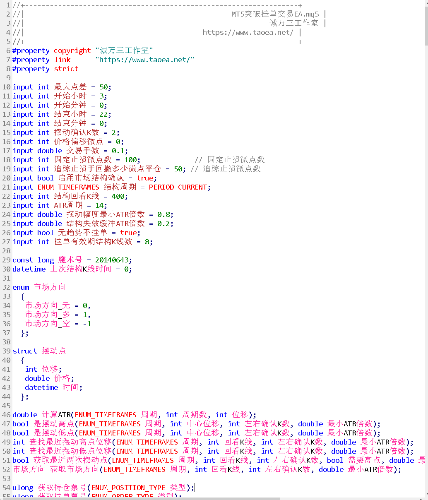The image size is (428, 500).
Task: Click the "bool" keyword on line 20
Action: tap(45, 178)
